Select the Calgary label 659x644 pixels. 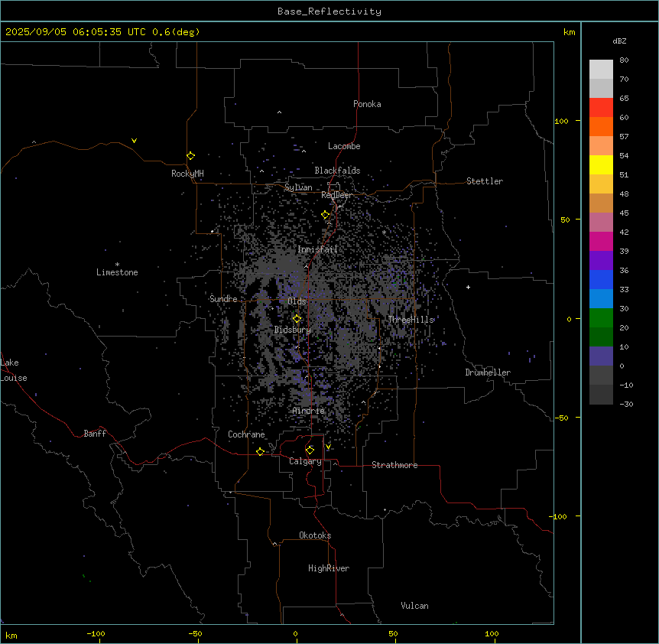pos(305,461)
